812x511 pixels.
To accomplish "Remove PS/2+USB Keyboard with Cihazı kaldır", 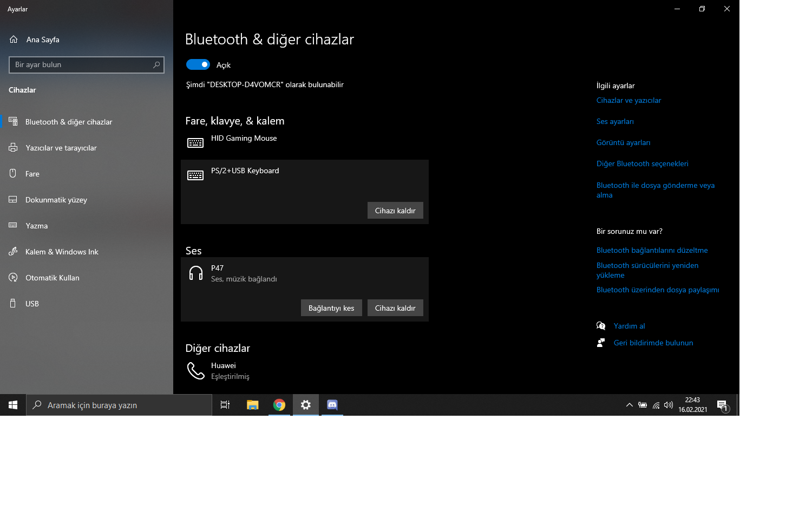I will [395, 211].
